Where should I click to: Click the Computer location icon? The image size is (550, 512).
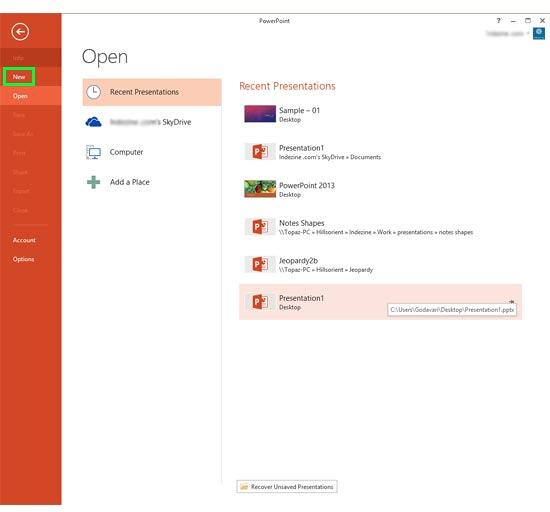[94, 152]
